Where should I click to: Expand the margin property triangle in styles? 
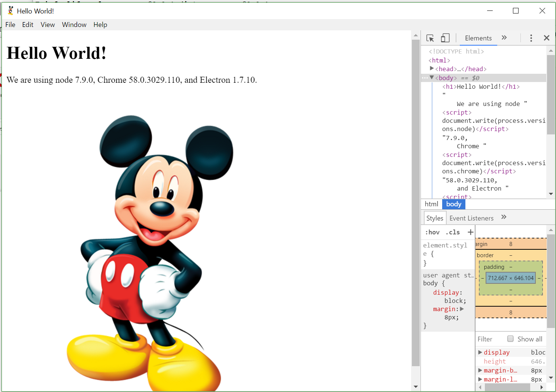462,309
